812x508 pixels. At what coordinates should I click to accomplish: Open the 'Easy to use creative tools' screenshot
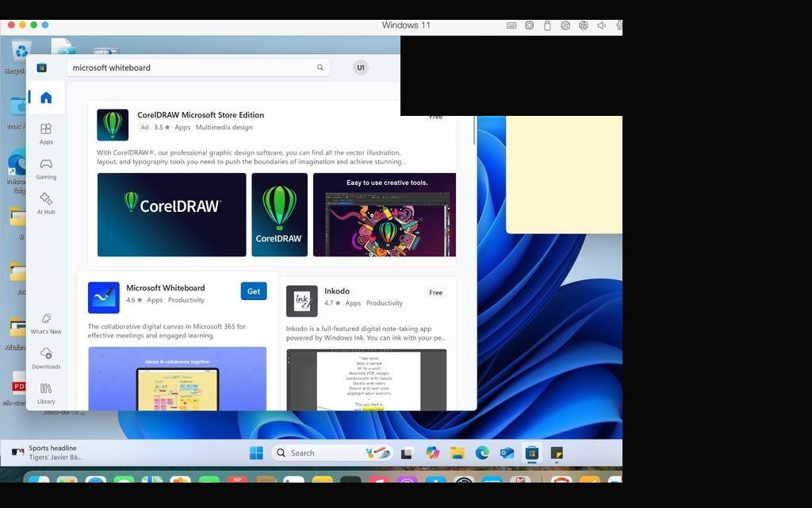point(385,214)
